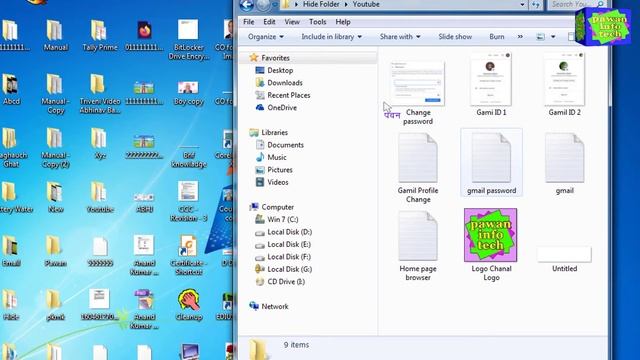The height and width of the screenshot is (360, 640).
Task: Open the address bar history dropdown
Action: (522, 4)
